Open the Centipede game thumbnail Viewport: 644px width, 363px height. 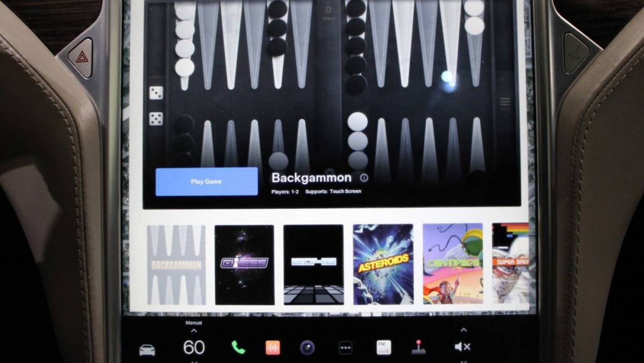tap(453, 264)
